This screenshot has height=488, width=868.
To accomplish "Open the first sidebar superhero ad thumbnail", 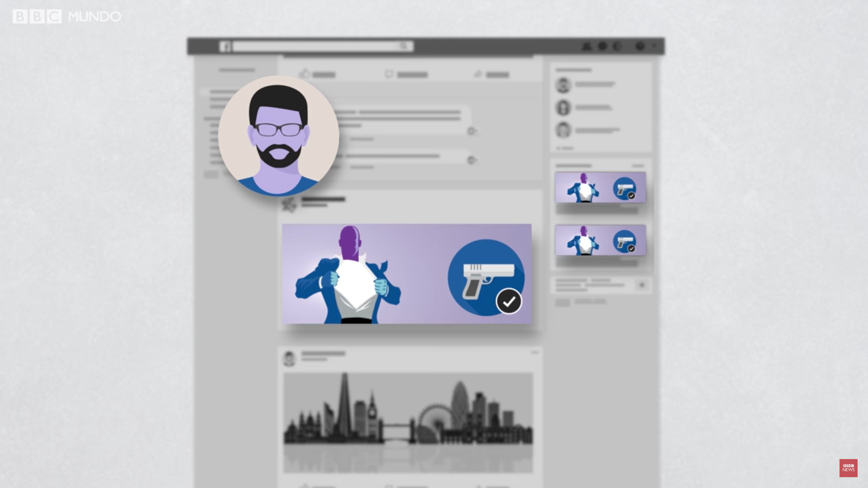I will pos(600,187).
